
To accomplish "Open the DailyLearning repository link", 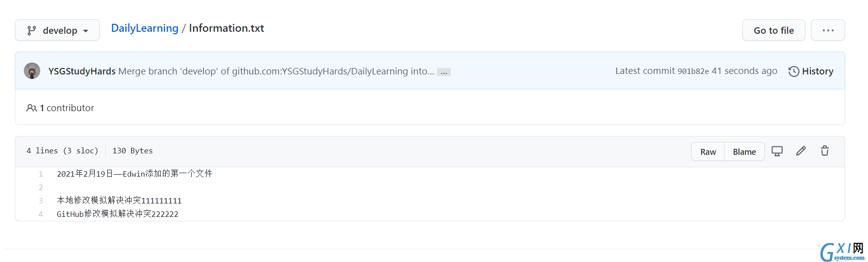I will pyautogui.click(x=145, y=28).
